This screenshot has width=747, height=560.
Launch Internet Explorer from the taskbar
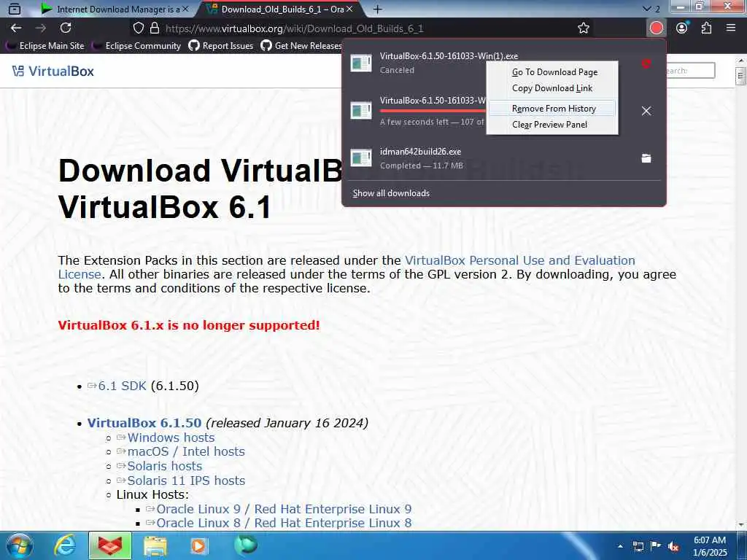tap(65, 545)
